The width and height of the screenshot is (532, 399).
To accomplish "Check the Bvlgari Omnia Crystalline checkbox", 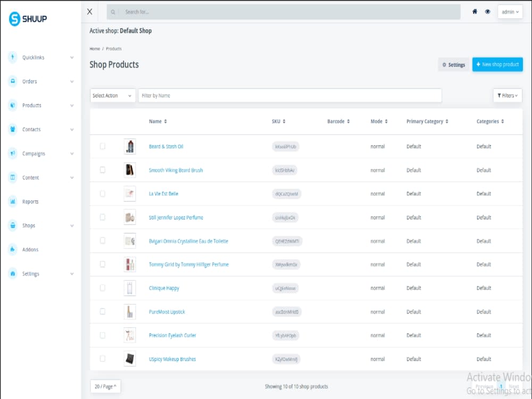I will [x=103, y=240].
